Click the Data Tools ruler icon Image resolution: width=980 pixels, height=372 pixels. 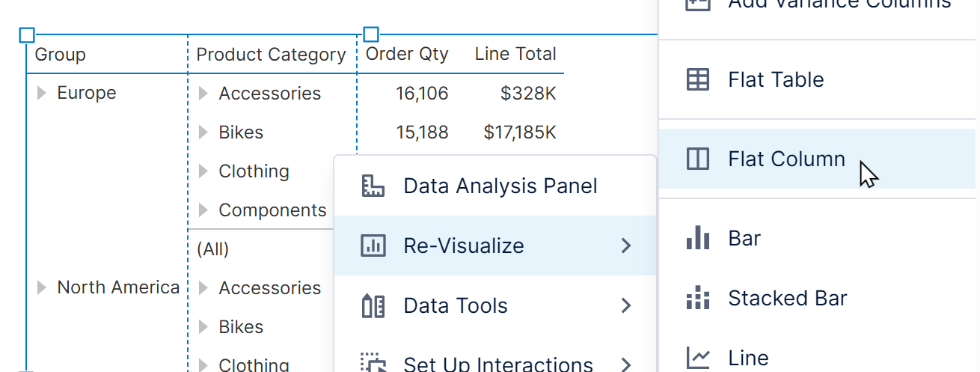[373, 305]
